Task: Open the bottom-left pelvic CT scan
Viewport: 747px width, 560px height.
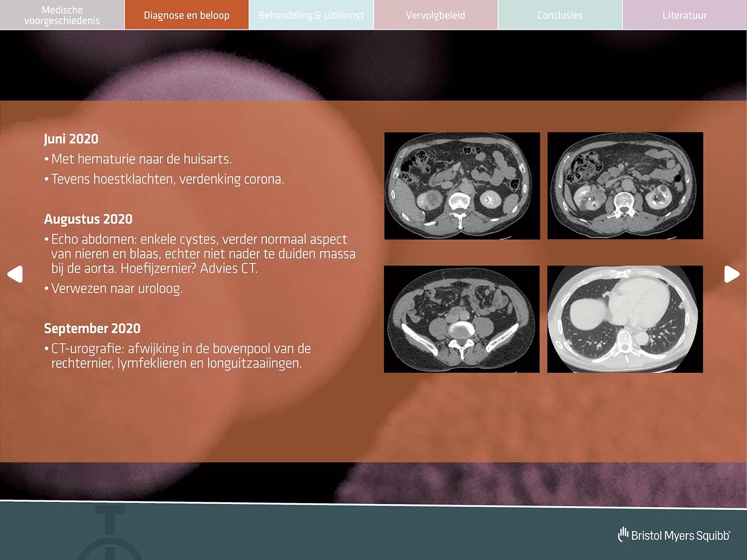Action: point(462,319)
